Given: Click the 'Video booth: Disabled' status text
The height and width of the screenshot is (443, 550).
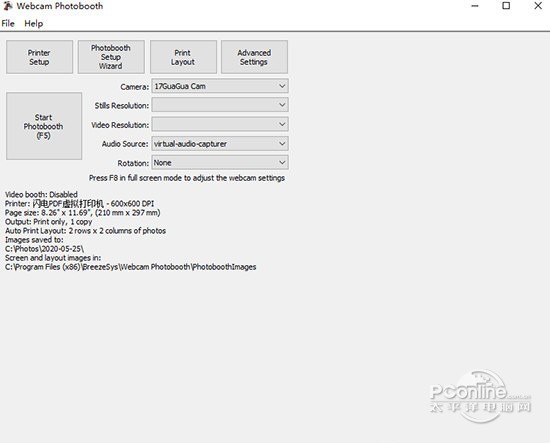Looking at the screenshot, I should tap(41, 195).
